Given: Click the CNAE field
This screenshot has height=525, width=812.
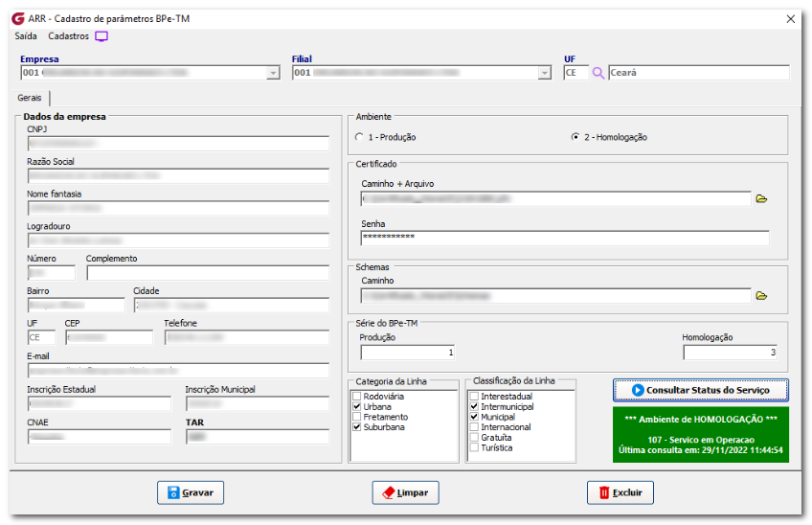Looking at the screenshot, I should [100, 437].
